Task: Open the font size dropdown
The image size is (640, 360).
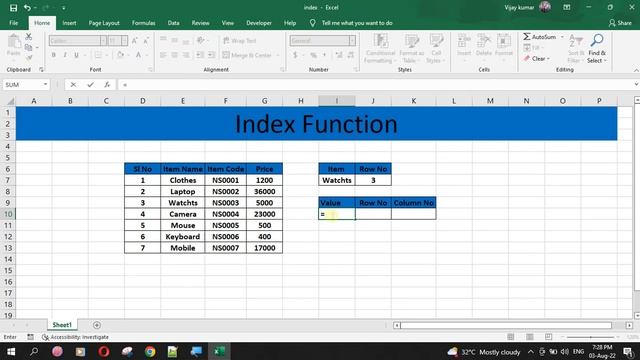Action: pos(124,40)
